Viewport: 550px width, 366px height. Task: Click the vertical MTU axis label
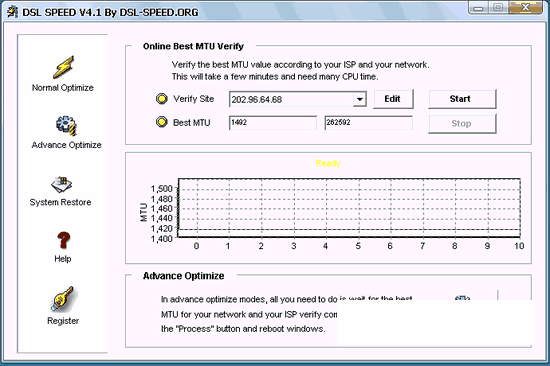(143, 212)
